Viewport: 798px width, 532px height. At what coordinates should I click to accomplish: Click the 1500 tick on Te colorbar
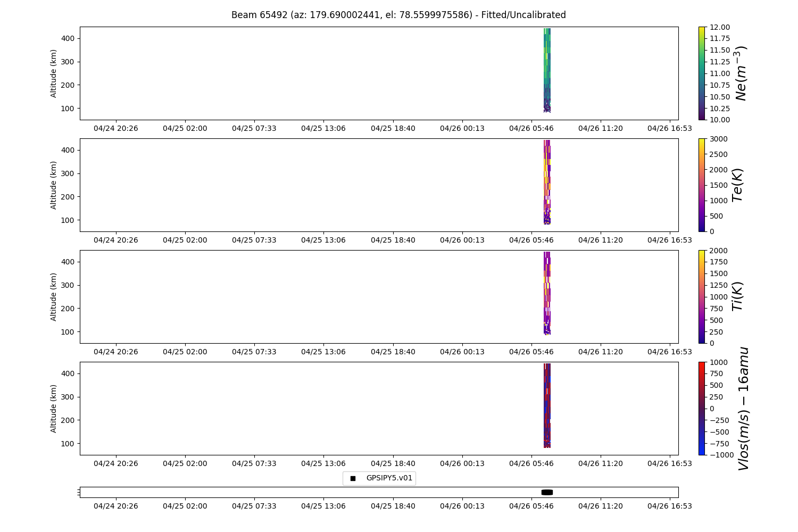[x=718, y=185]
